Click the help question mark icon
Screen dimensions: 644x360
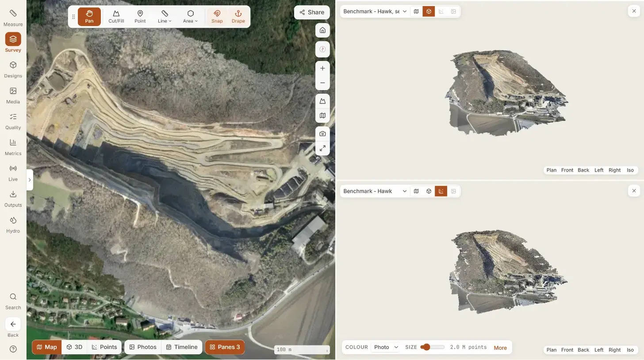click(x=13, y=349)
